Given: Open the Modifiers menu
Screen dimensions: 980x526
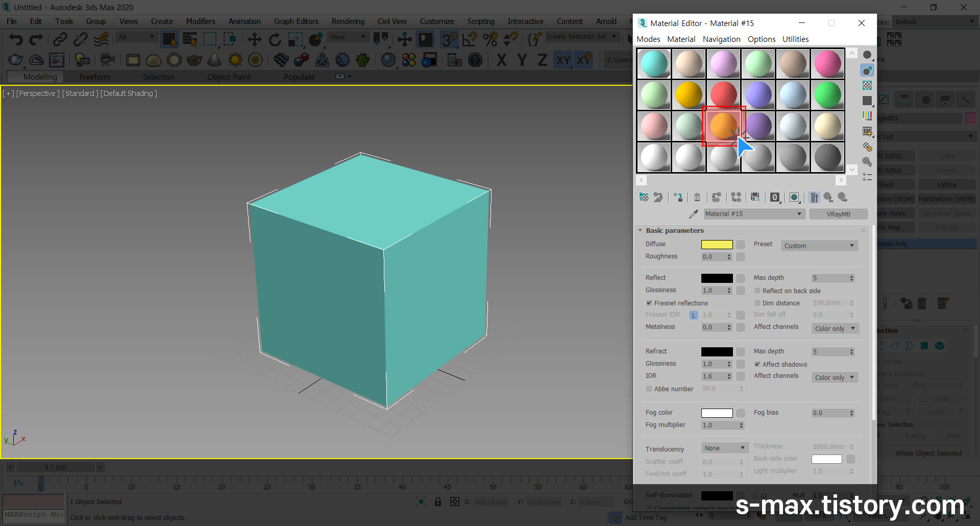Looking at the screenshot, I should pyautogui.click(x=201, y=21).
